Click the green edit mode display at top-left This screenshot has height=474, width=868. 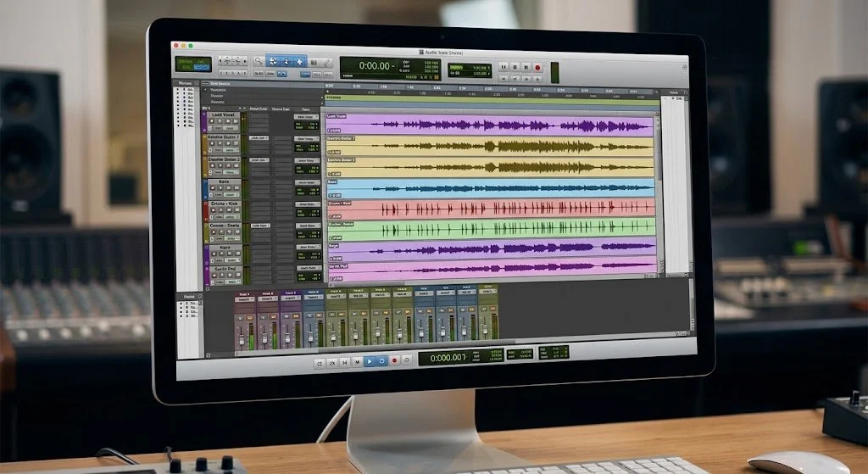pos(193,64)
